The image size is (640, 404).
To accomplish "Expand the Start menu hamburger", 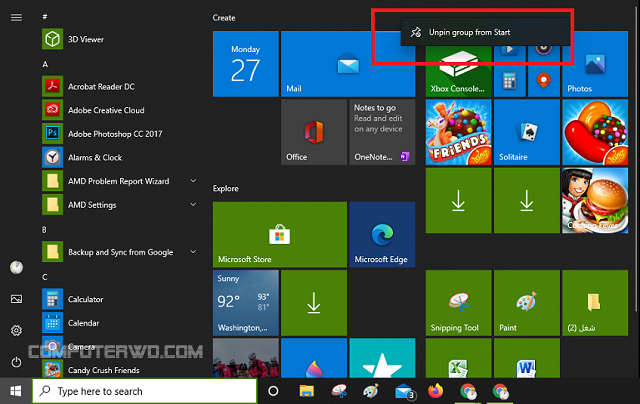I will click(16, 17).
